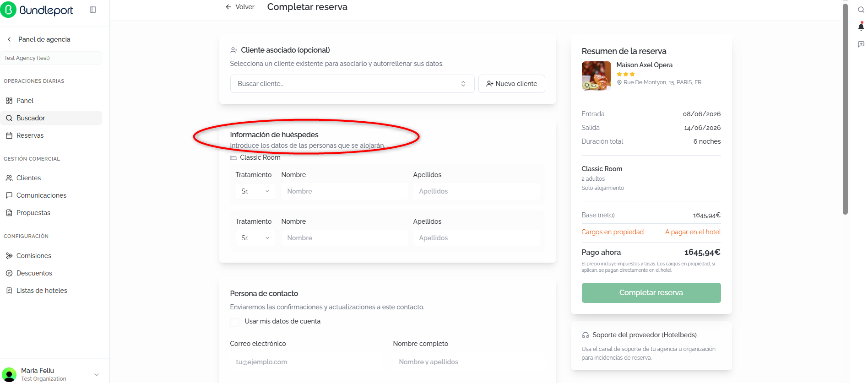The width and height of the screenshot is (868, 383).
Task: Open Descuentos in the sidebar
Action: click(51, 273)
